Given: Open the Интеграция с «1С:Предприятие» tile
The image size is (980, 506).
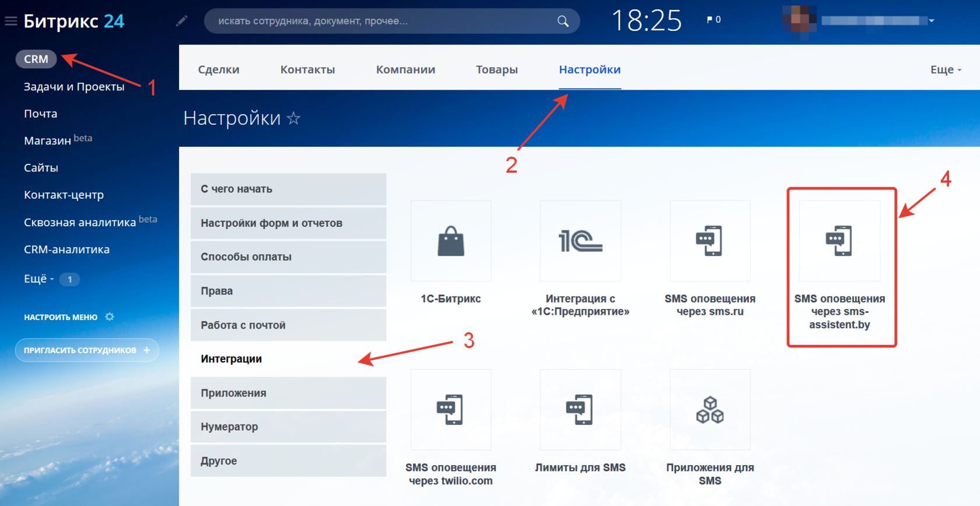Looking at the screenshot, I should 580,241.
